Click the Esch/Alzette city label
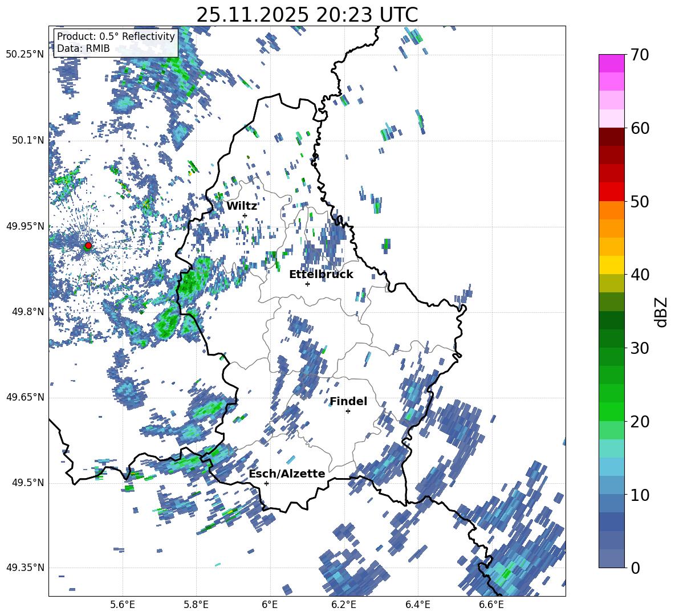This screenshot has width=675, height=616. coord(287,474)
